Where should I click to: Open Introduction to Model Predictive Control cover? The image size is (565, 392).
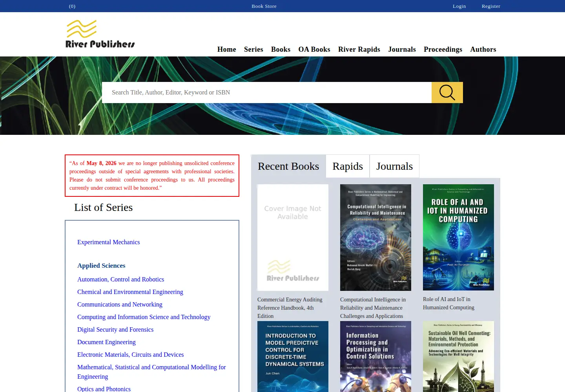[x=293, y=356]
